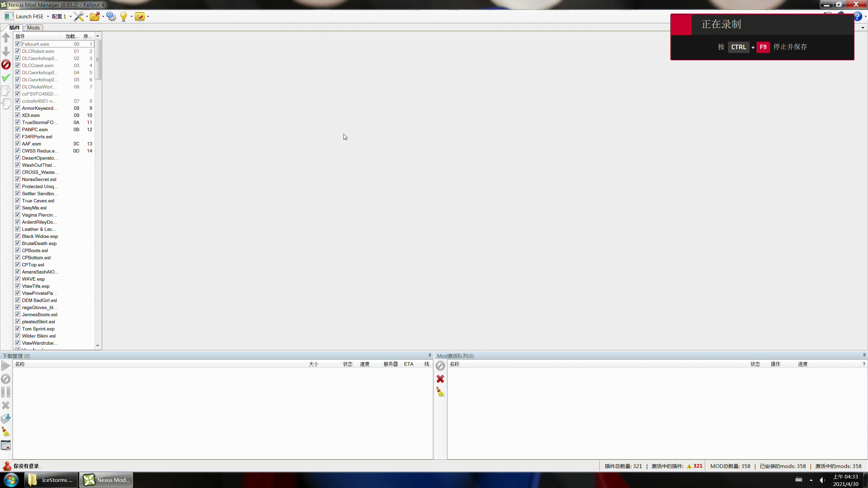Expand the lightbulb dropdown arrow
Image resolution: width=868 pixels, height=488 pixels.
tap(132, 17)
